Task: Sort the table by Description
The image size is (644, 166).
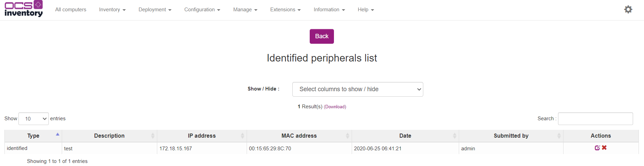Action: tap(109, 136)
